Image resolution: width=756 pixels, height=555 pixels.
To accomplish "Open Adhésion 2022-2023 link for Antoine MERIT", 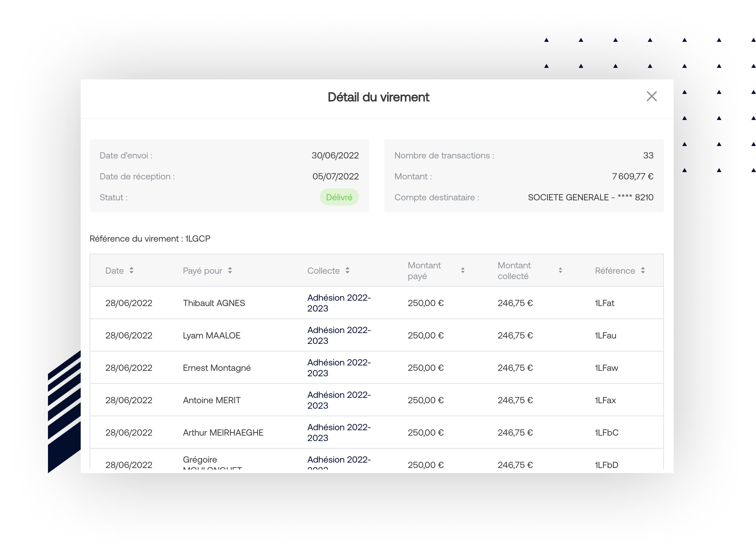I will [x=339, y=400].
